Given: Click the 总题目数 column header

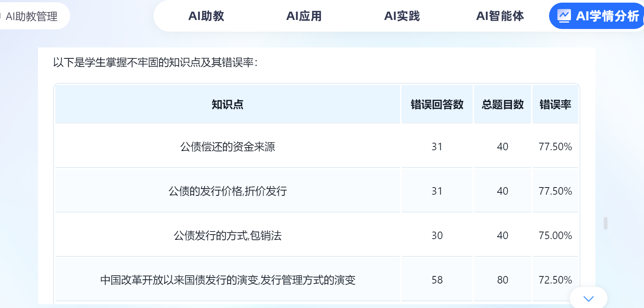Looking at the screenshot, I should coord(502,104).
